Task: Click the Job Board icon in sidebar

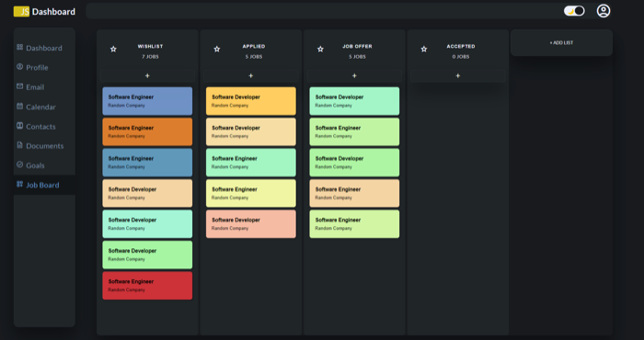Action: click(19, 184)
